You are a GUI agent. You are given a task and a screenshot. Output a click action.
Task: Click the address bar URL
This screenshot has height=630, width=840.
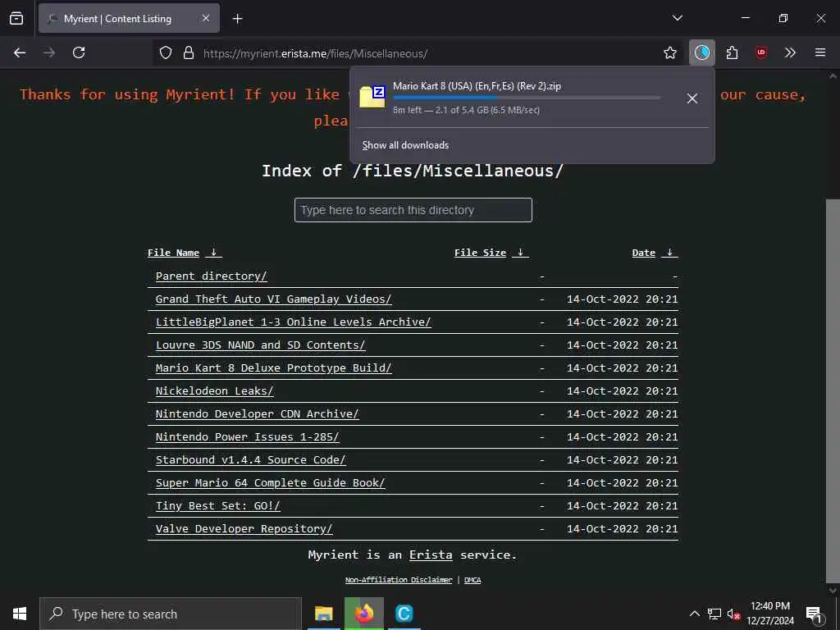[x=316, y=53]
